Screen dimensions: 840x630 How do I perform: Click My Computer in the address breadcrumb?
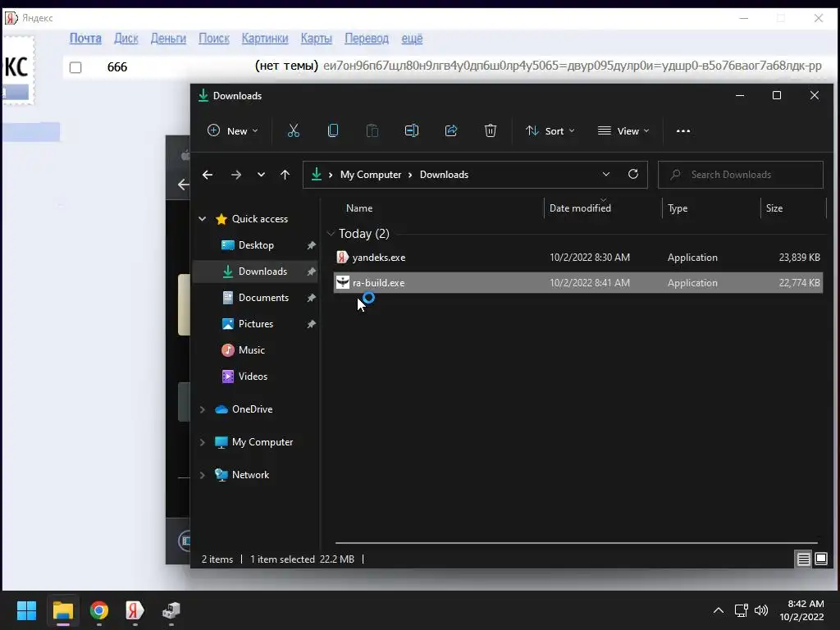(371, 175)
